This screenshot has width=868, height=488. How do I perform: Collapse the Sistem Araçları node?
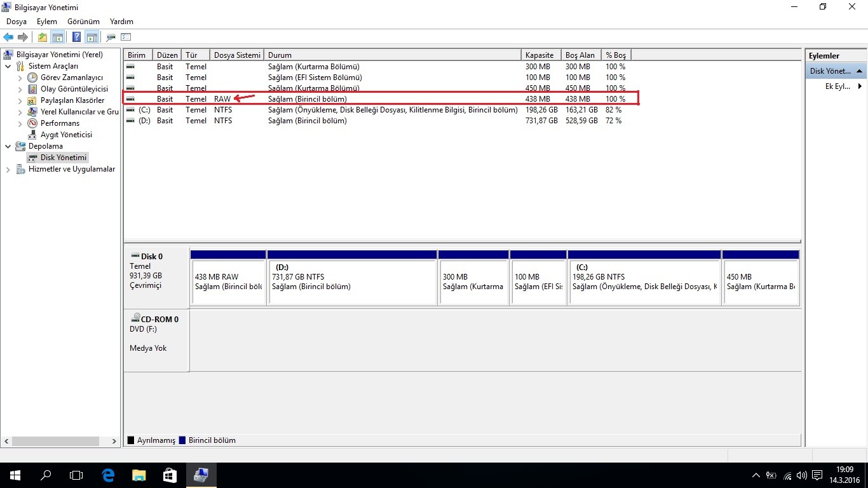click(8, 66)
